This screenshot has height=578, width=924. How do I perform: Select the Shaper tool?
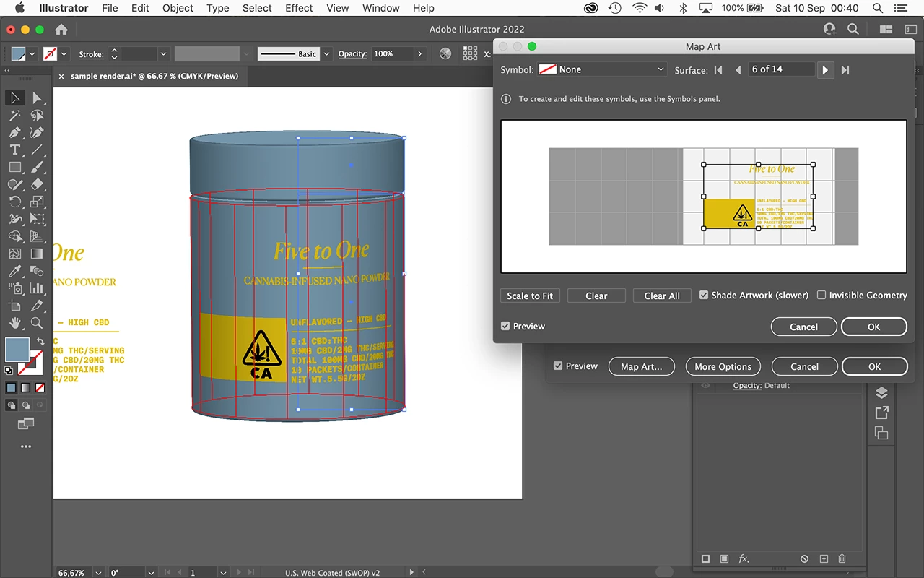pyautogui.click(x=14, y=184)
